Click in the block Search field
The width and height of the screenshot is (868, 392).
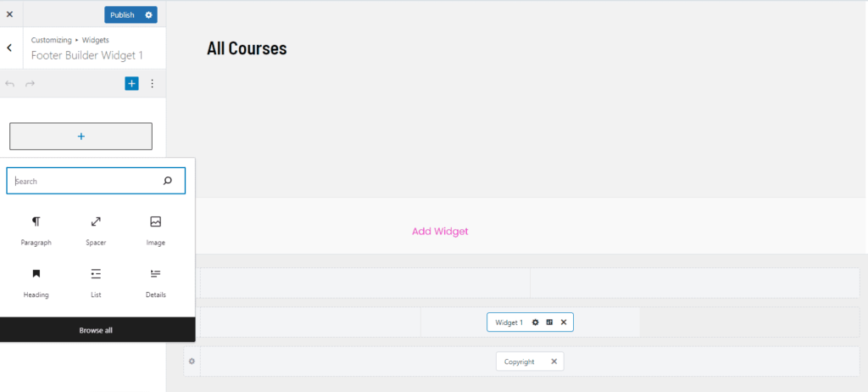(85, 181)
